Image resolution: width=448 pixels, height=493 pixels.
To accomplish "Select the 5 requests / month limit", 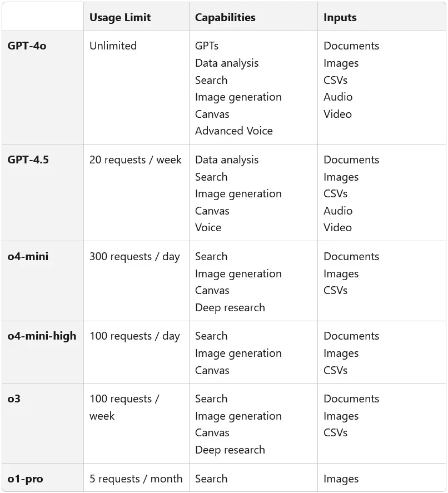I will (136, 479).
